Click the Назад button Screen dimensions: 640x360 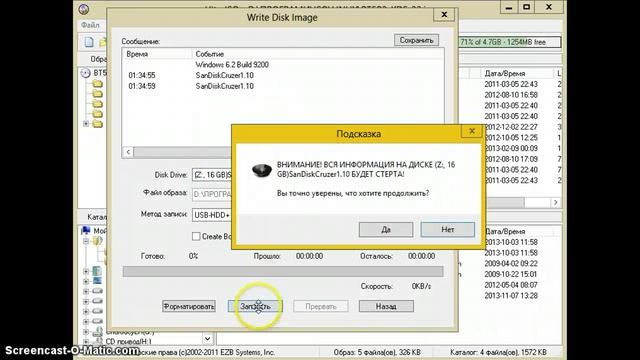click(386, 306)
